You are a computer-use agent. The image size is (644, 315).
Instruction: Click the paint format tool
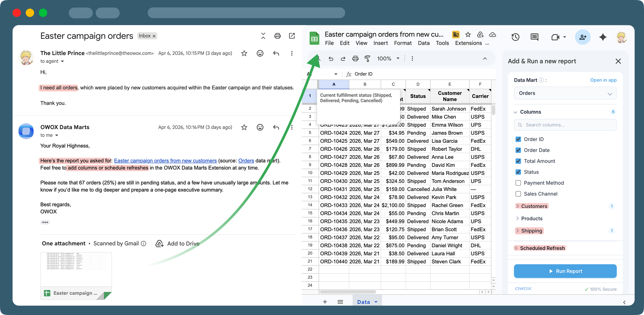click(367, 59)
